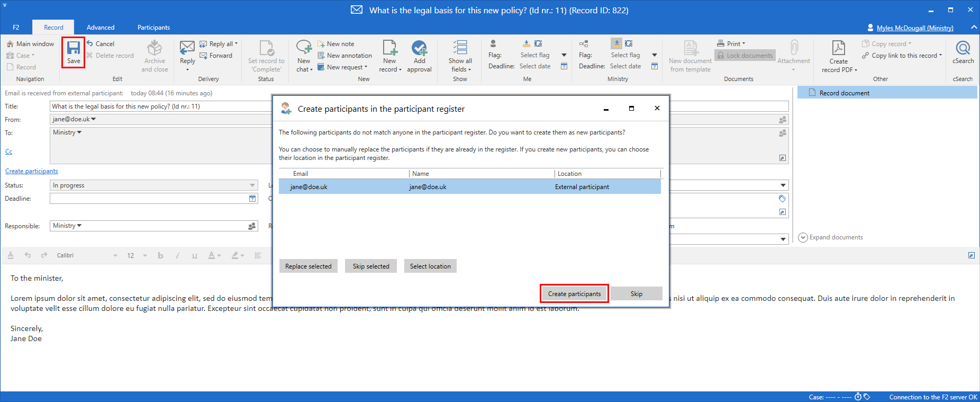Click the Add approval icon
The image size is (980, 402).
(419, 48)
